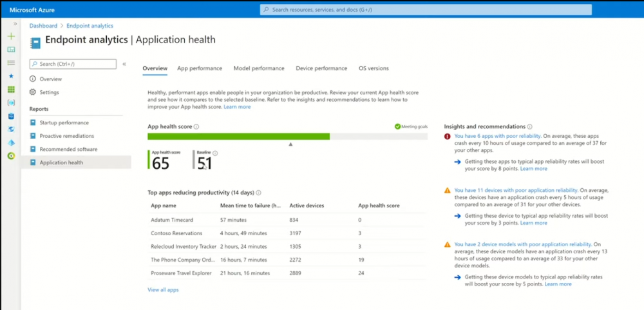This screenshot has width=644, height=310.
Task: Click the magnifier icon in top search bar
Action: click(266, 10)
